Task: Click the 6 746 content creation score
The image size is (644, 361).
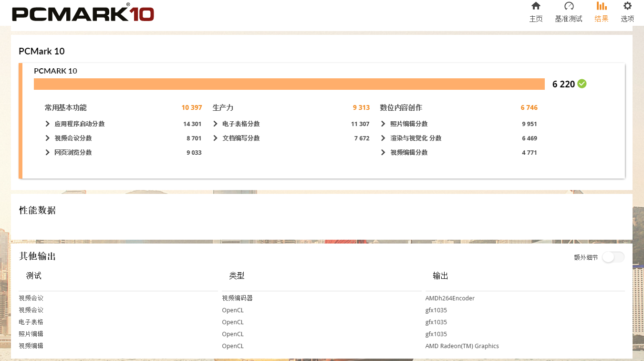Action: click(529, 107)
